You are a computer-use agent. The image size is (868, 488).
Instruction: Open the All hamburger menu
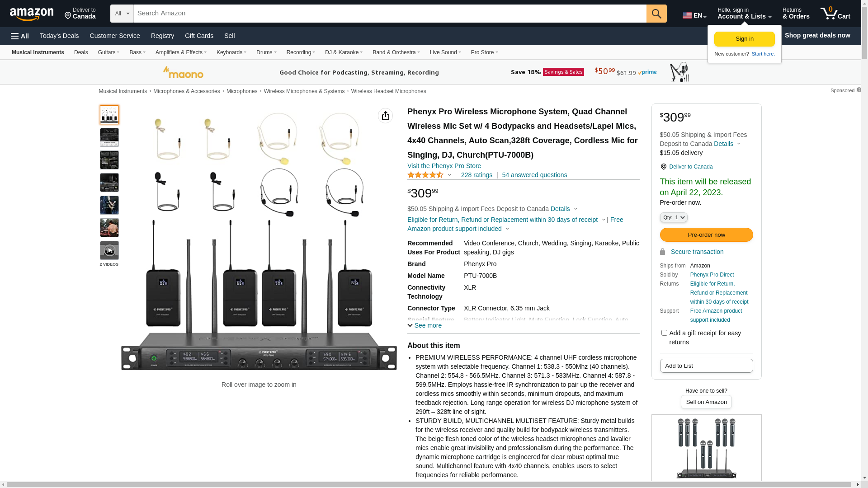pyautogui.click(x=20, y=36)
